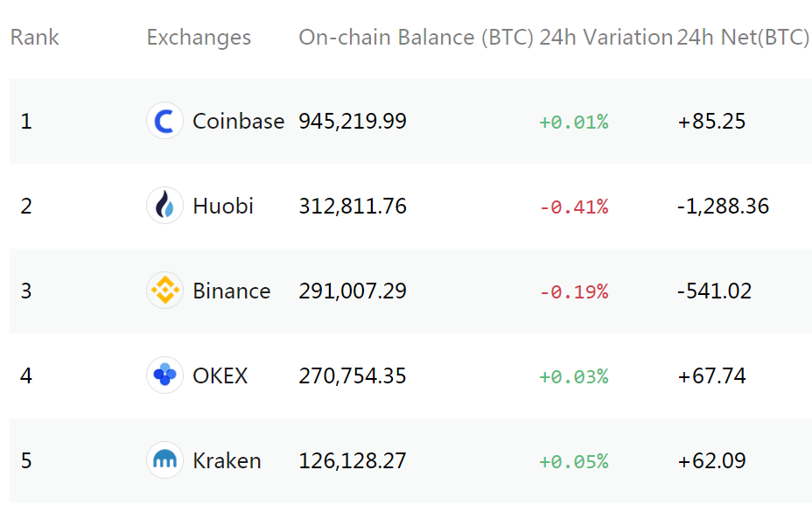The width and height of the screenshot is (812, 505).
Task: Click the Coinbase logo icon
Action: tap(164, 121)
